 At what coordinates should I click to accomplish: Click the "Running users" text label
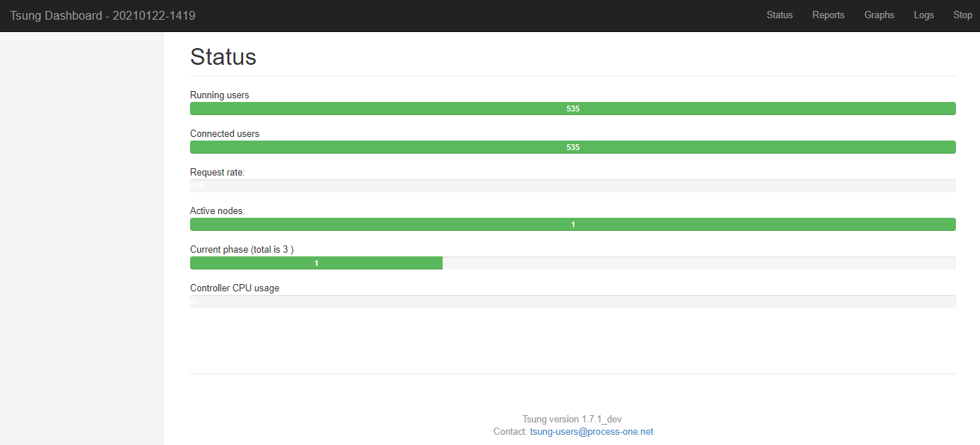(219, 95)
